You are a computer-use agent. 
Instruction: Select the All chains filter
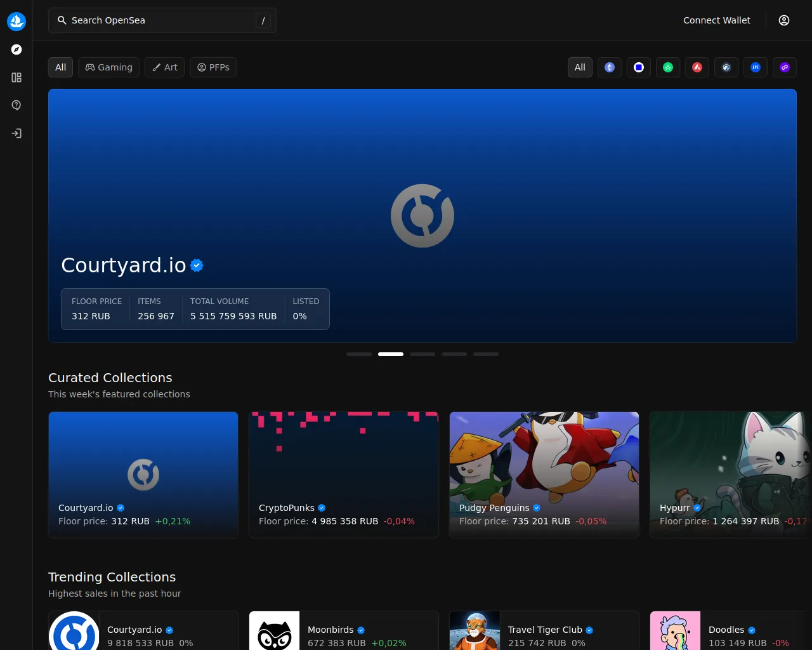[580, 67]
